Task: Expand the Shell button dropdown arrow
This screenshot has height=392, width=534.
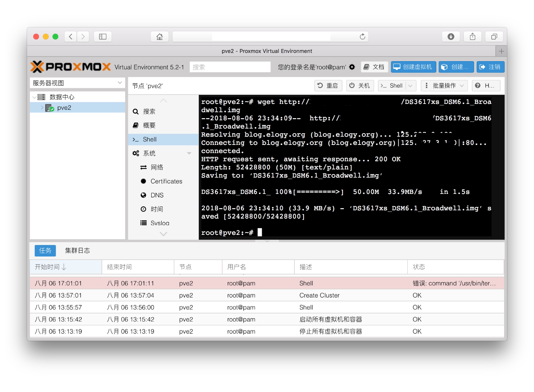Action: pyautogui.click(x=411, y=85)
